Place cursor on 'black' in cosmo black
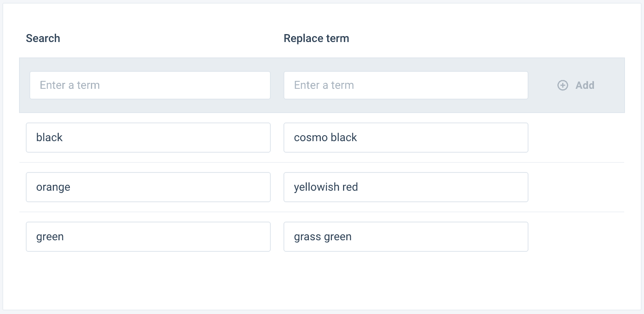Viewport: 644px width, 314px height. (344, 138)
